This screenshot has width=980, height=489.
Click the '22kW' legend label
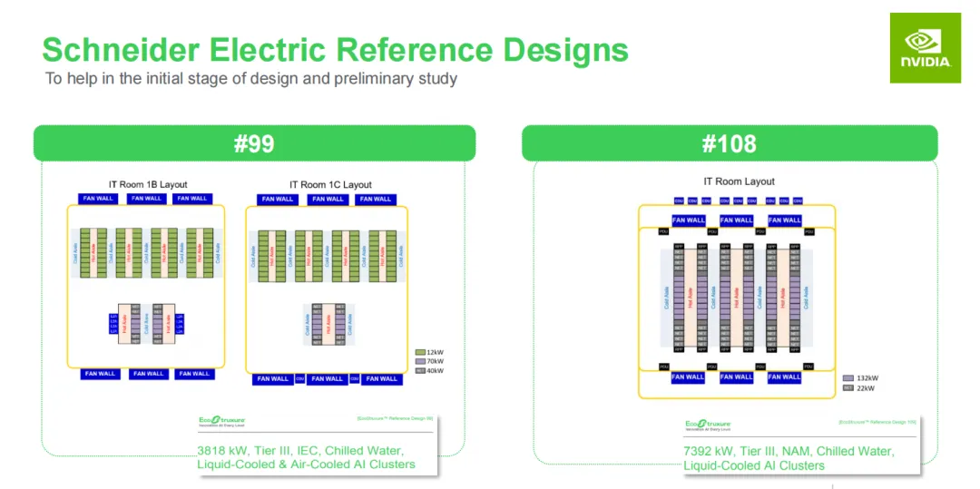point(865,387)
